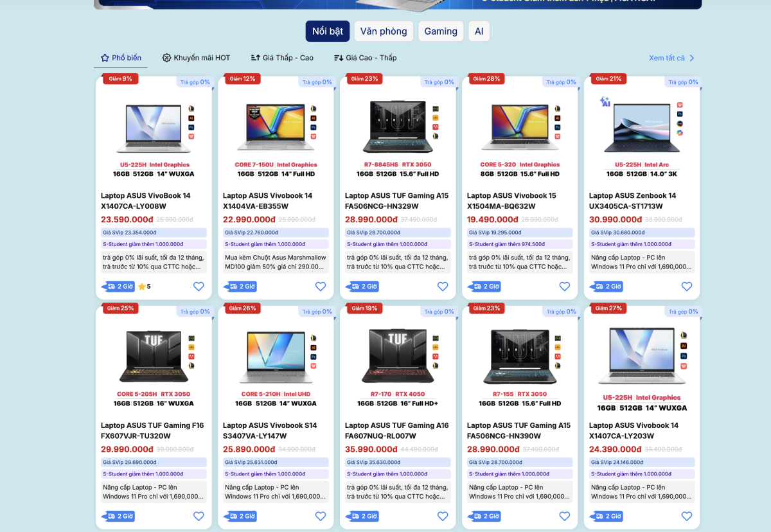The width and height of the screenshot is (771, 532).
Task: Click 2 Giờ delivery badge on Vivobook S14
Action: 240,516
